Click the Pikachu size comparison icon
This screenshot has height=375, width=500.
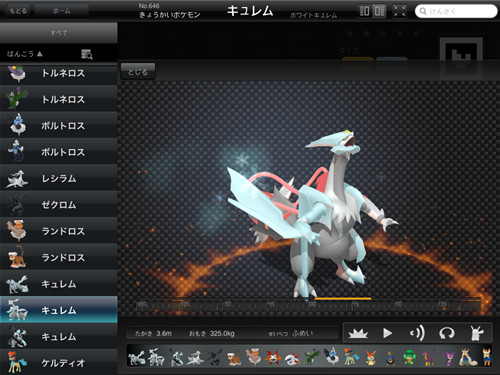pos(477,333)
